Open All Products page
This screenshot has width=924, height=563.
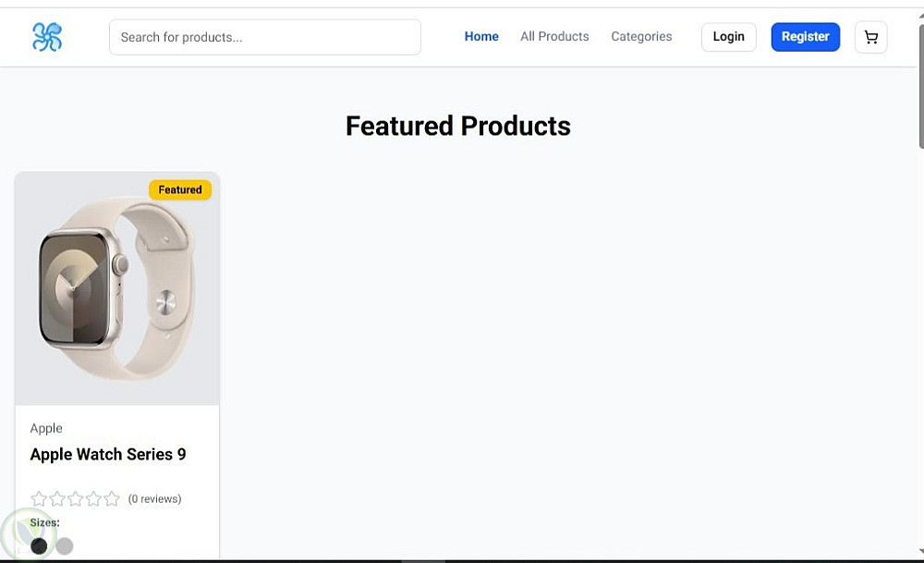[x=554, y=37]
